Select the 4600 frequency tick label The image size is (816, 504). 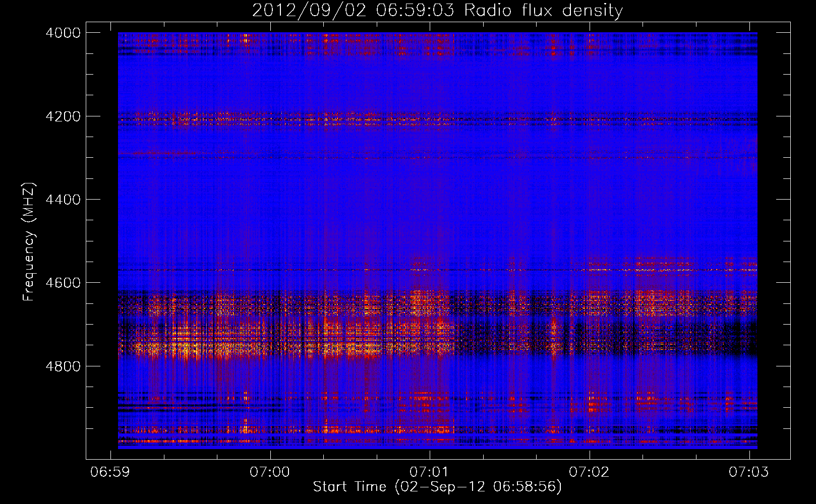(x=63, y=283)
